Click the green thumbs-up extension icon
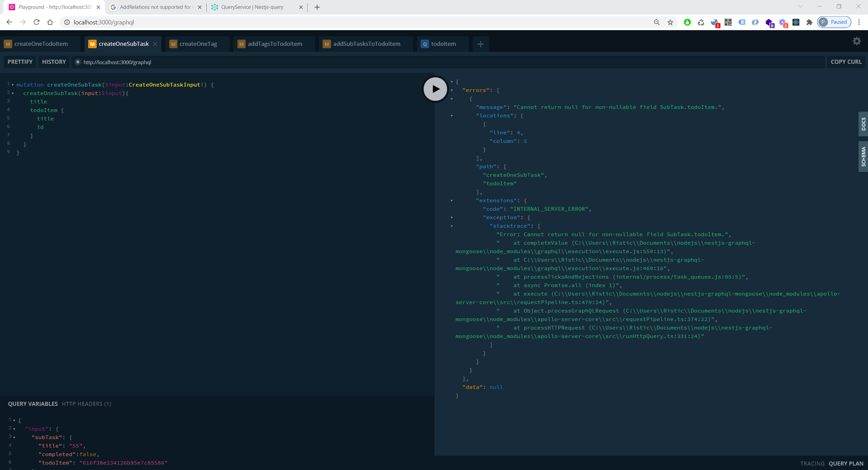Screen dimensions: 868x470 click(687, 22)
